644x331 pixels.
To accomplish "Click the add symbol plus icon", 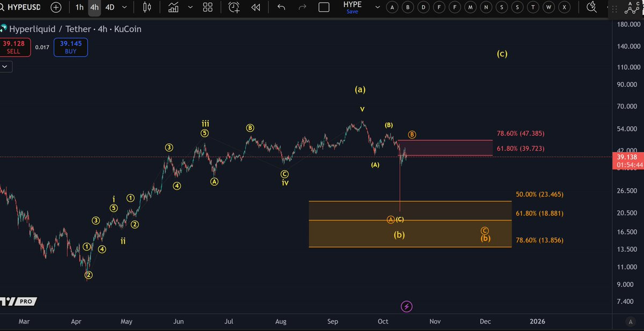I will (56, 8).
